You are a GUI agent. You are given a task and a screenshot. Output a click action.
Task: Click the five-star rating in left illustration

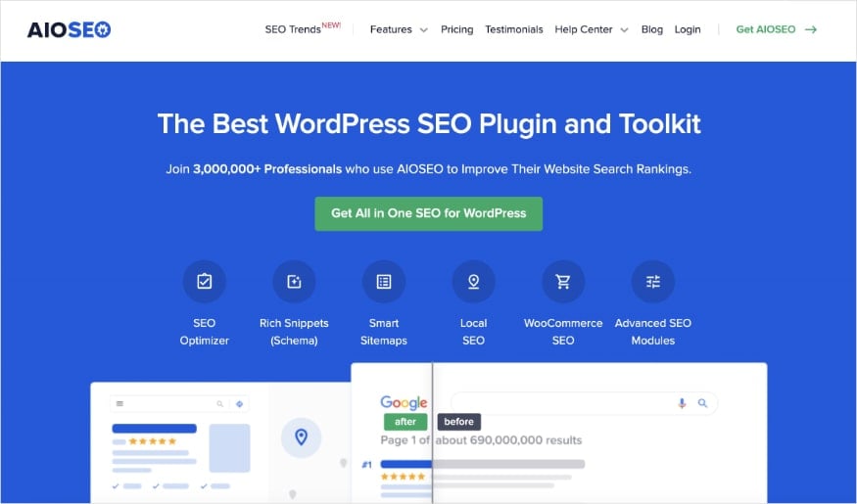pos(153,441)
